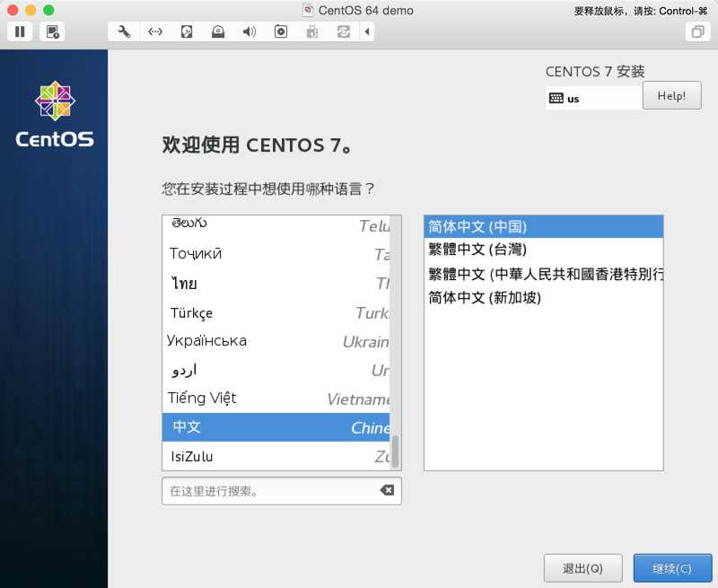Screen dimensions: 718x588
Task: Open the snapshot manager icon
Action: coord(52,31)
